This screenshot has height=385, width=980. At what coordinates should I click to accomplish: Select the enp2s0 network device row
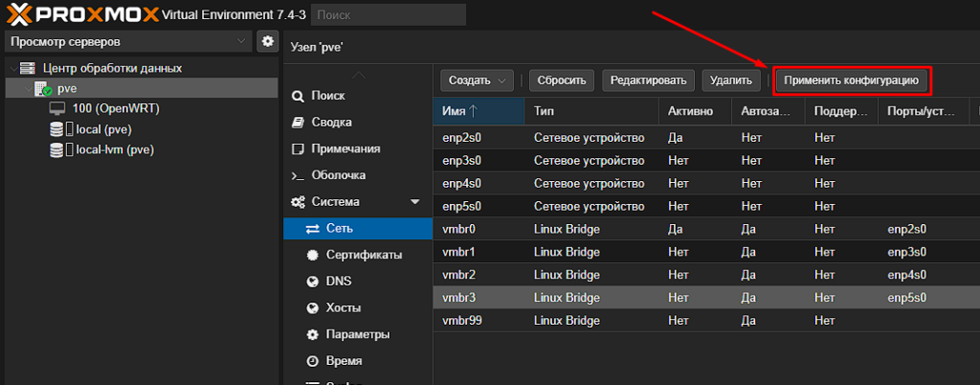[706, 138]
